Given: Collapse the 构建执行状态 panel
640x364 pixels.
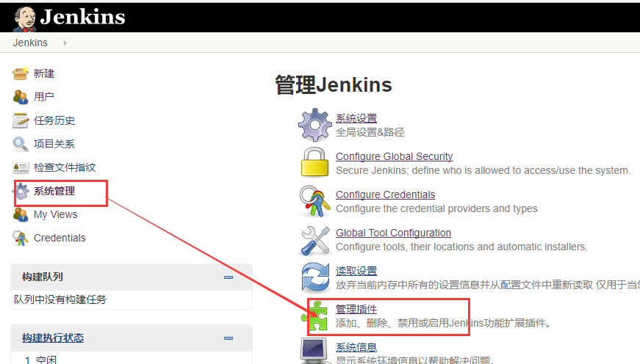Looking at the screenshot, I should pyautogui.click(x=229, y=338).
